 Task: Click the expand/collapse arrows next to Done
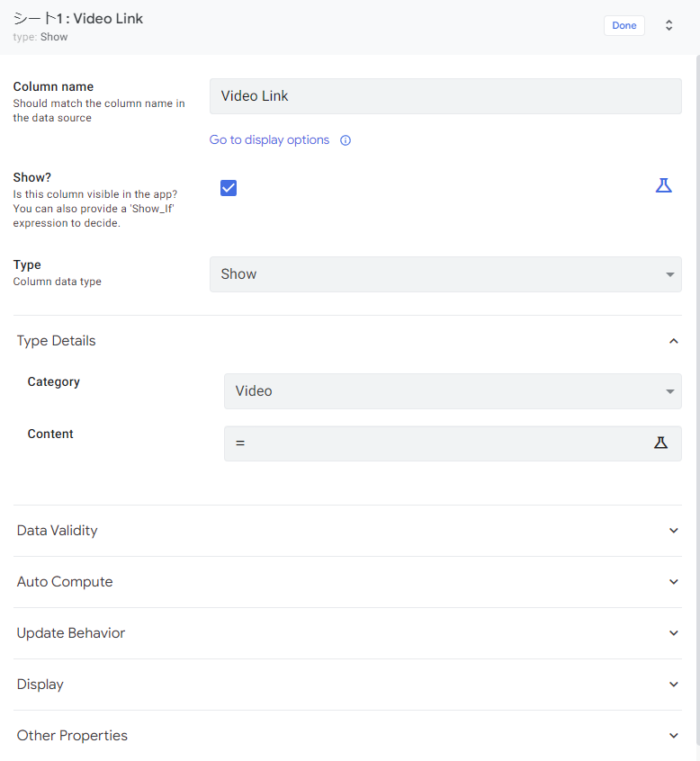pyautogui.click(x=669, y=25)
